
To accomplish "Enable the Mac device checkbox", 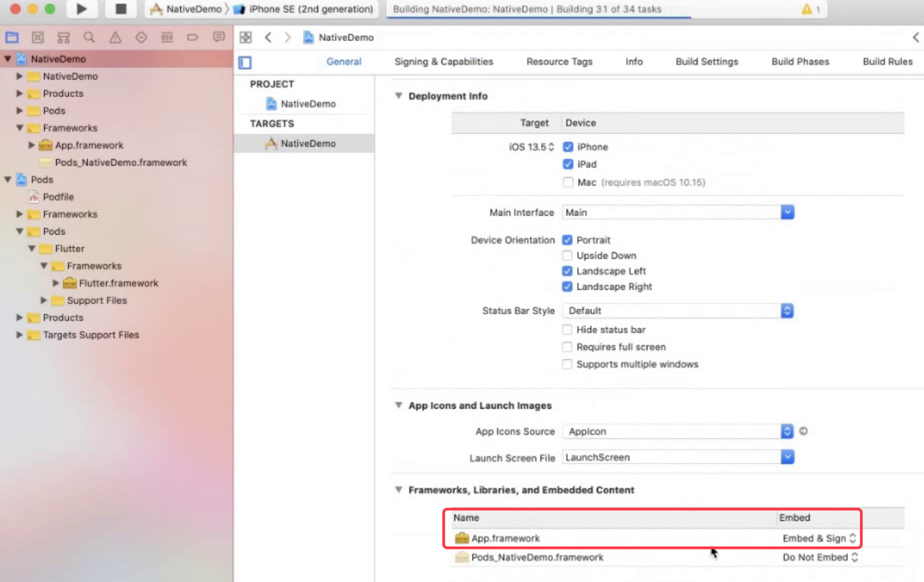I will point(568,182).
